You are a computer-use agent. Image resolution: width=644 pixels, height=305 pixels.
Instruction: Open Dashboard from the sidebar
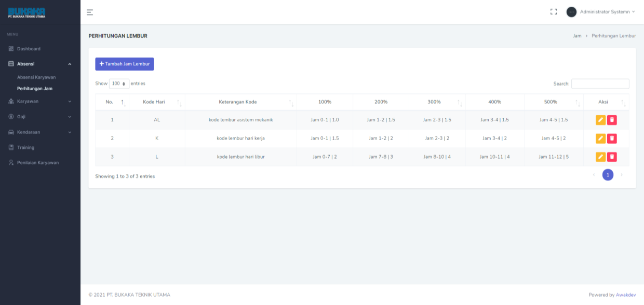(x=29, y=49)
